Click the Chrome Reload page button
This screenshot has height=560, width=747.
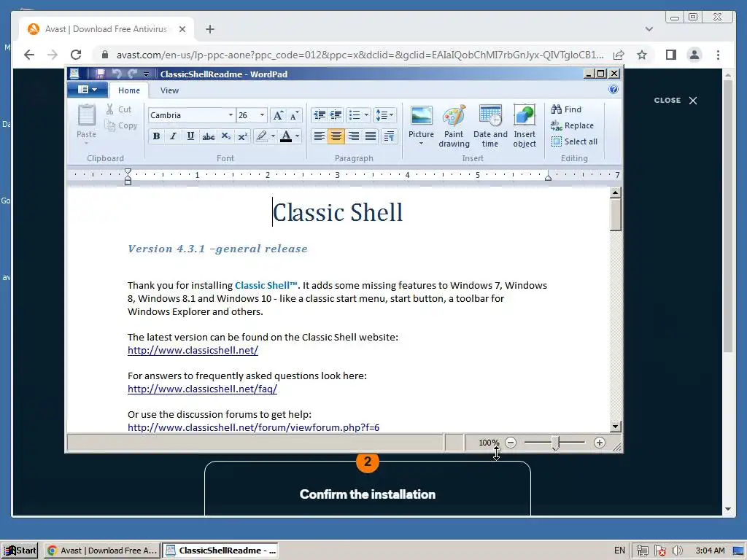coord(76,55)
